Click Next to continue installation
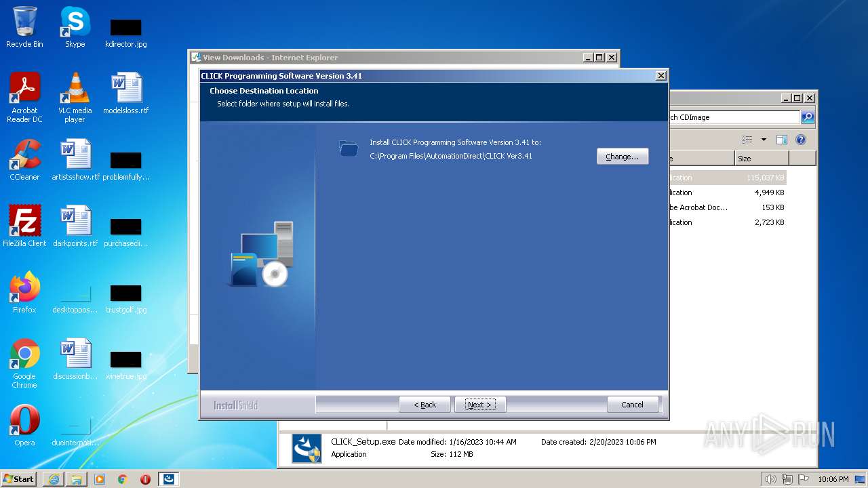 pos(479,405)
